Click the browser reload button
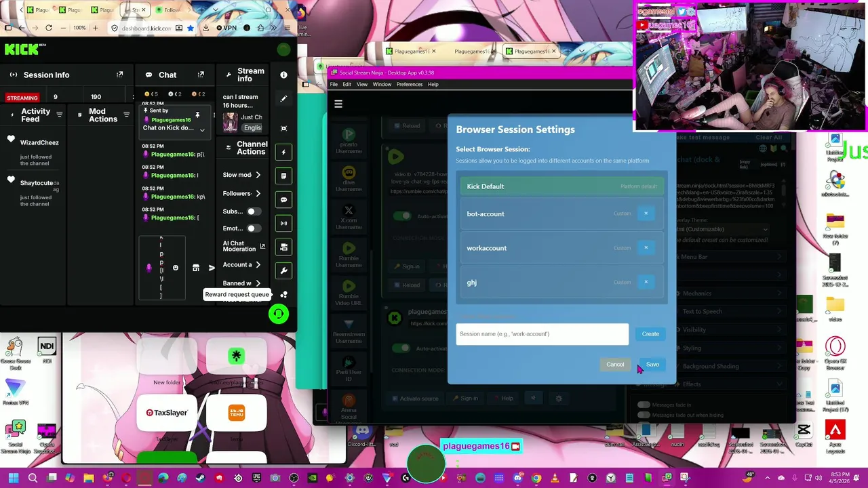Screen dimensions: 868x488 [x=48, y=28]
